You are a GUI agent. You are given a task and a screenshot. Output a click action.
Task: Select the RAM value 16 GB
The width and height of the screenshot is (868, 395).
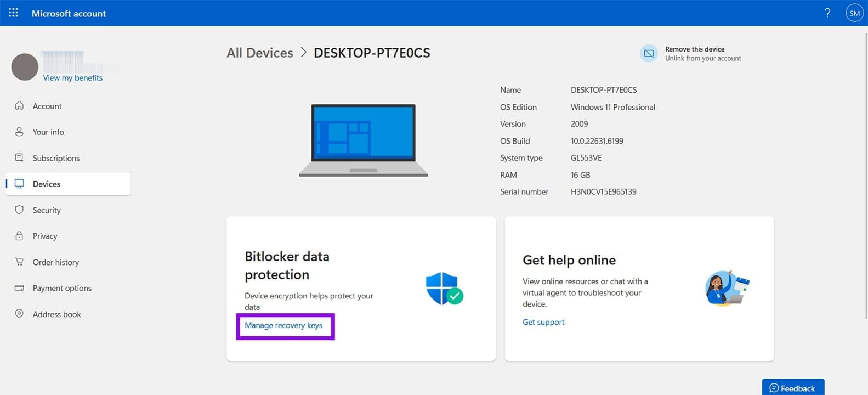click(581, 175)
